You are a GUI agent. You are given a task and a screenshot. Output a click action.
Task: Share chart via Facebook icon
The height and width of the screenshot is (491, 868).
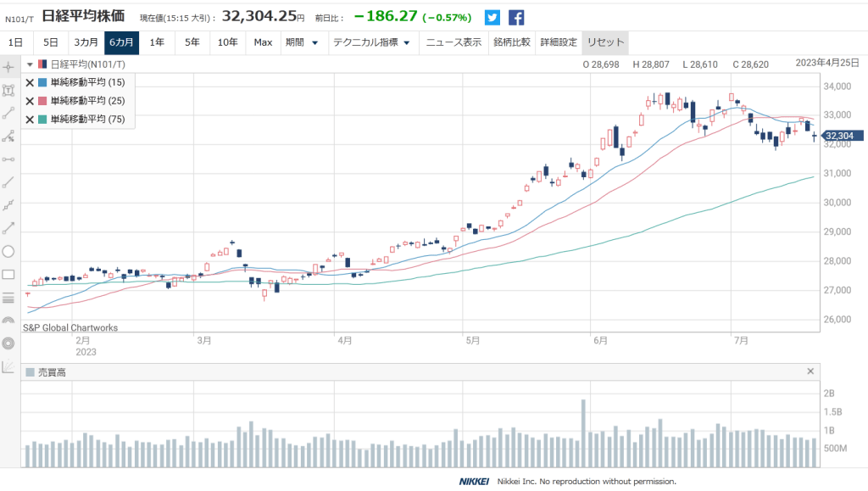pos(515,17)
